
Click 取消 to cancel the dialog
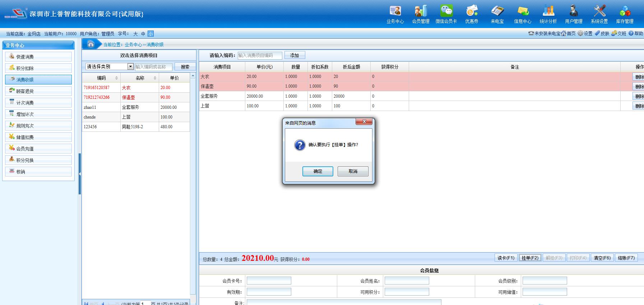pos(353,171)
